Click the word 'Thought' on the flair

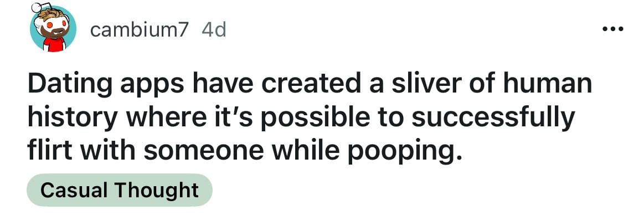click(157, 190)
